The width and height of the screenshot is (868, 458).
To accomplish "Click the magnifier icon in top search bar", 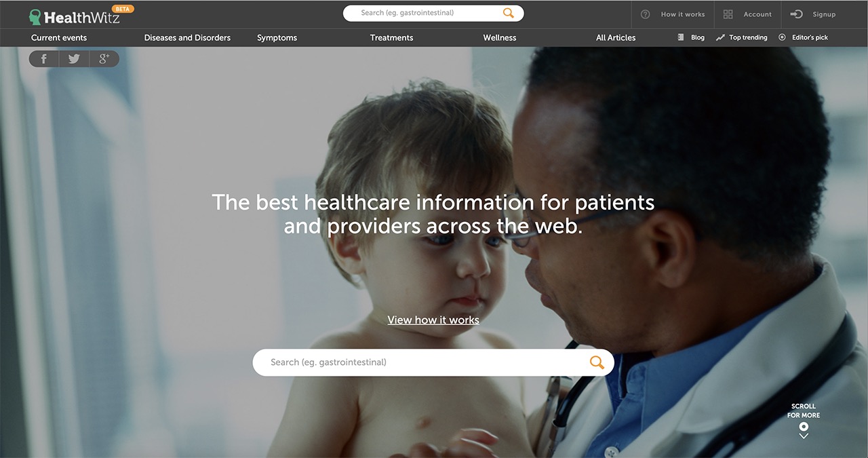I will point(509,13).
